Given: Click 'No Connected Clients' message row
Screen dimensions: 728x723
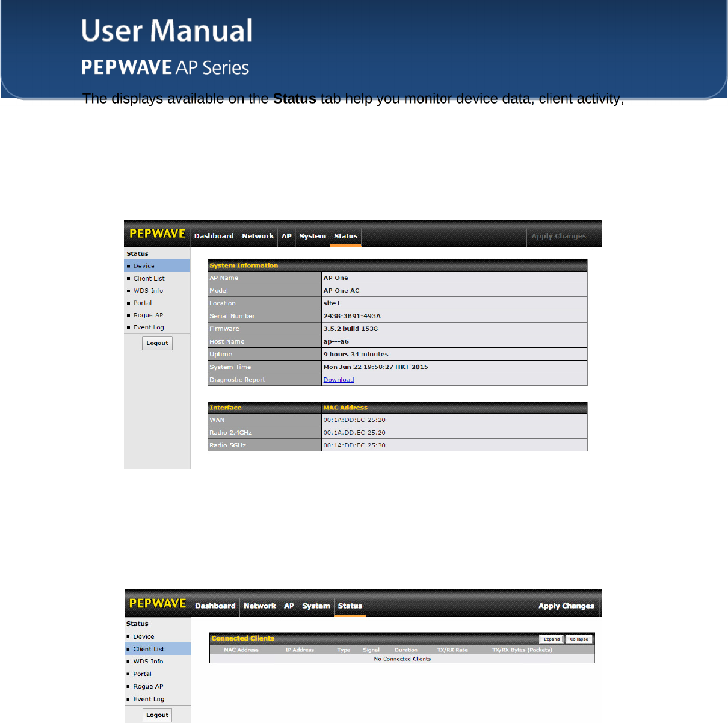Looking at the screenshot, I should click(x=402, y=659).
